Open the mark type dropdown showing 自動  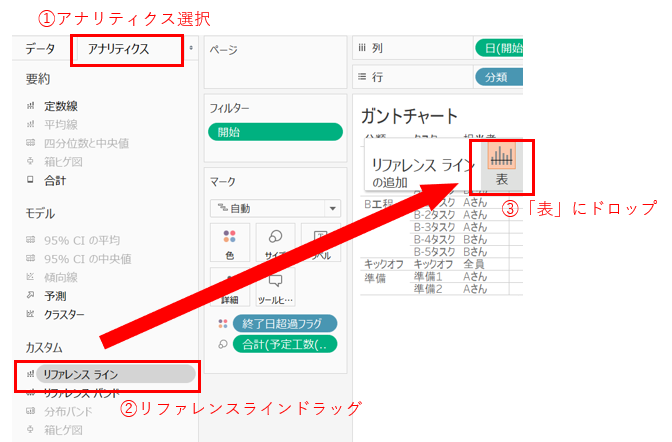coord(276,209)
